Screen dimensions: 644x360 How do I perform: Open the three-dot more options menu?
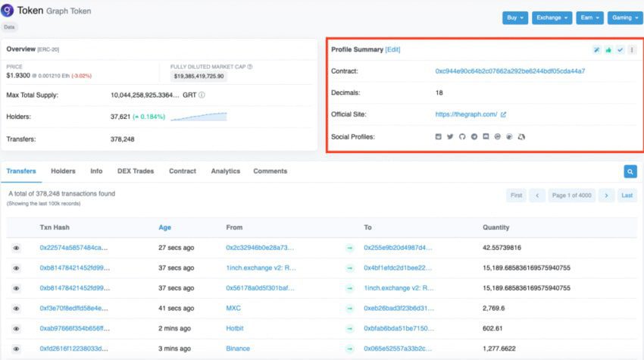[x=632, y=50]
